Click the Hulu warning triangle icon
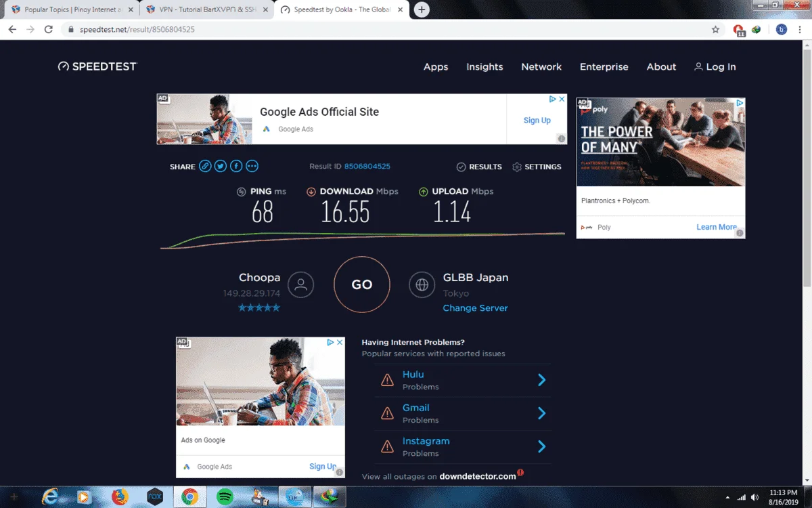Image resolution: width=812 pixels, height=508 pixels. click(387, 380)
